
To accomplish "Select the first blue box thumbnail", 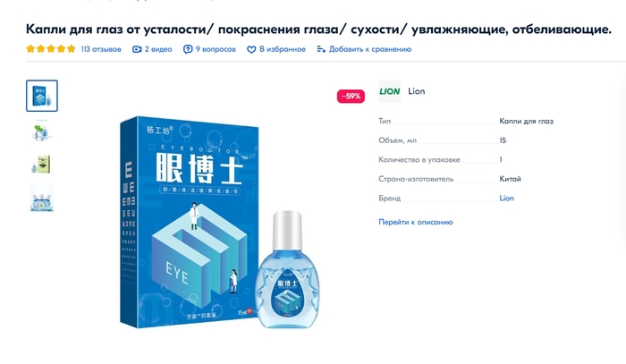I will (42, 96).
